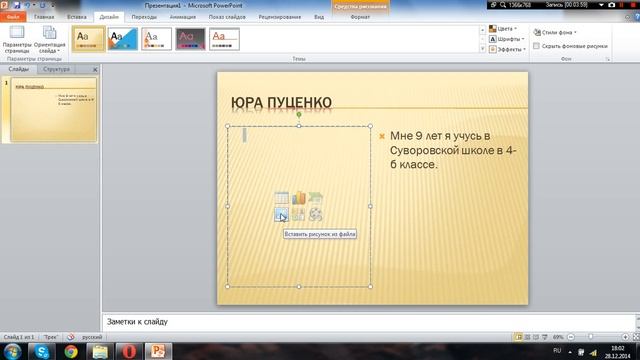The width and height of the screenshot is (640, 360).
Task: Switch to Slide Sorter view in status bar
Action: (527, 337)
